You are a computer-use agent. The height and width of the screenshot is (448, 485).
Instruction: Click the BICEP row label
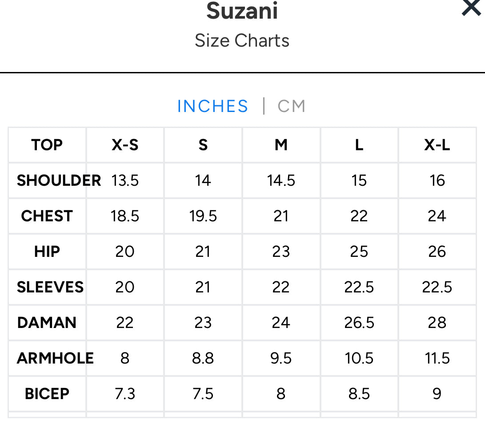tap(47, 394)
